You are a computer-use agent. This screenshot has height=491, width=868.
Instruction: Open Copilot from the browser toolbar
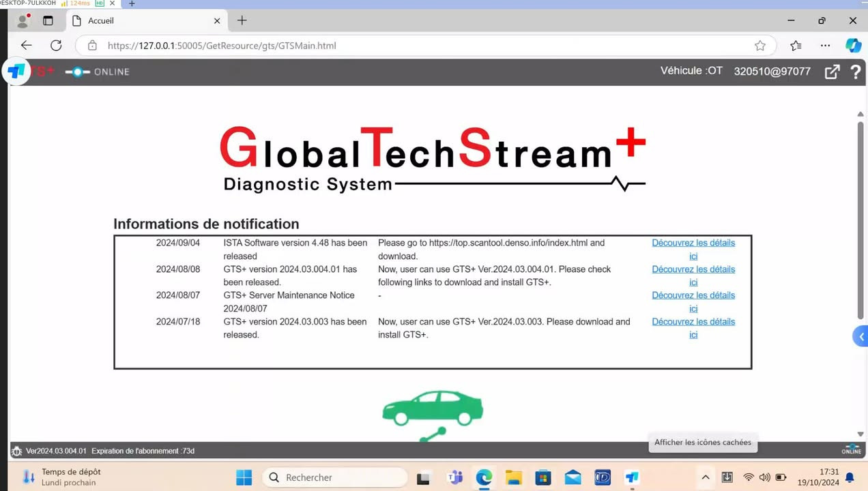(x=854, y=45)
